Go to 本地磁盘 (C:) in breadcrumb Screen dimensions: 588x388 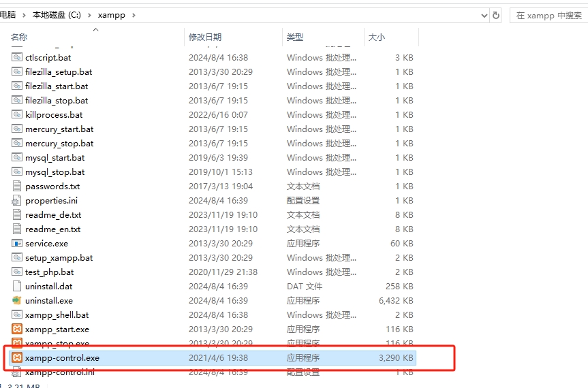[57, 15]
